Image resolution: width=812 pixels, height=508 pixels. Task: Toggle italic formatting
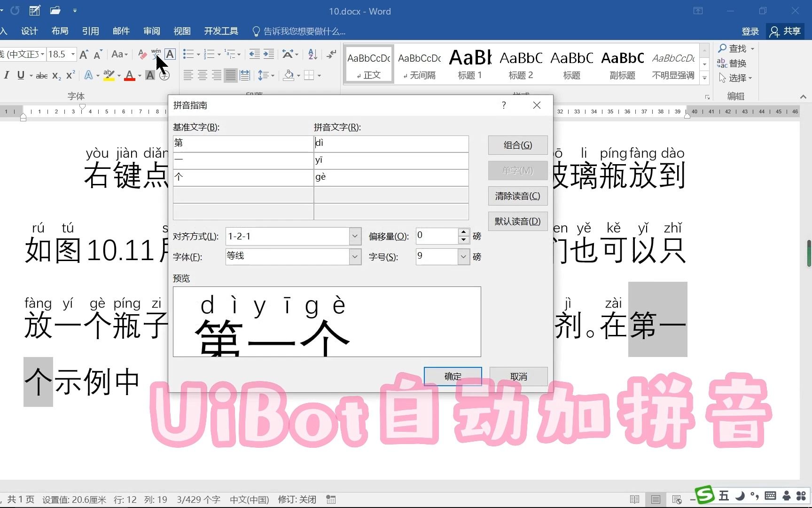pos(7,75)
